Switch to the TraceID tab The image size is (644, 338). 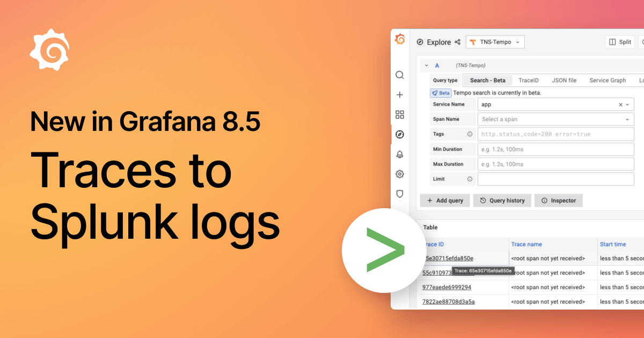click(x=529, y=80)
